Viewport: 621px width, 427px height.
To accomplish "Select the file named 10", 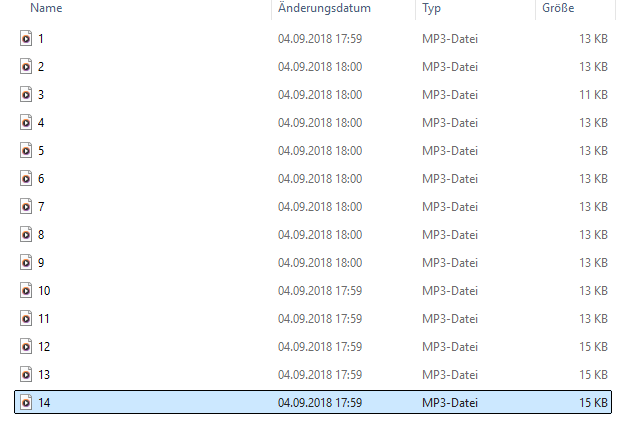I will [44, 291].
